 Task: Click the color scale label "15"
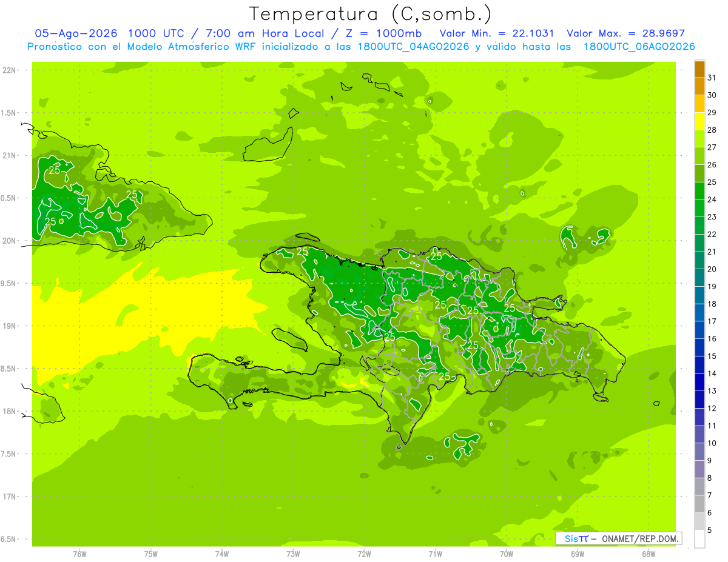click(x=712, y=356)
